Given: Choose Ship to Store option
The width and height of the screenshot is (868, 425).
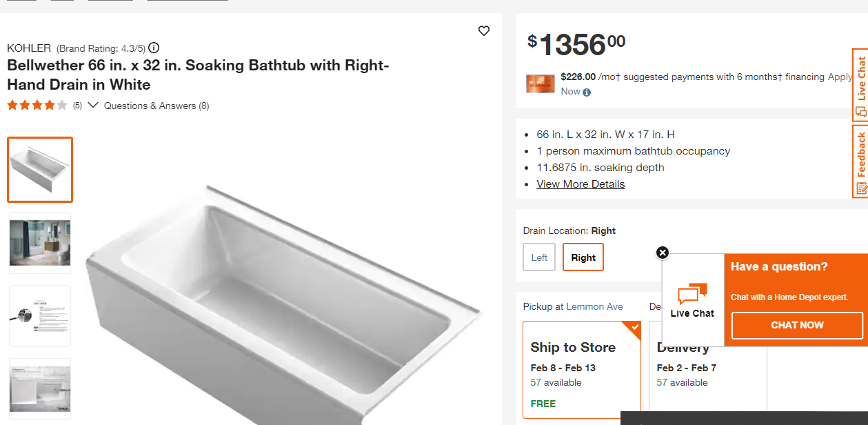Looking at the screenshot, I should tap(581, 369).
